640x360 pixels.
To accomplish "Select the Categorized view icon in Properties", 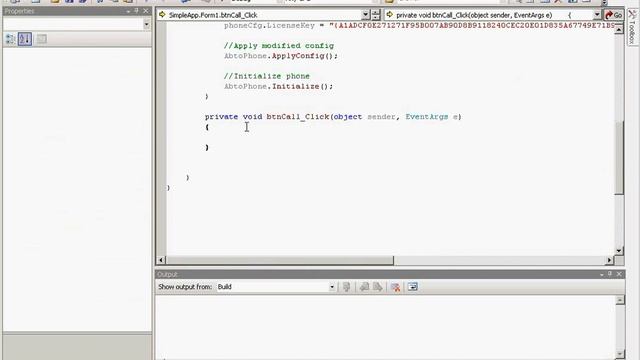I will point(10,39).
